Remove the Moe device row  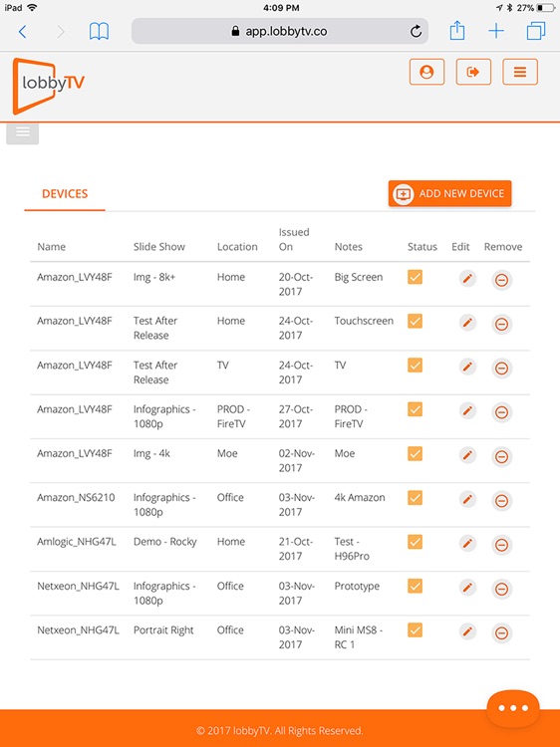501,457
